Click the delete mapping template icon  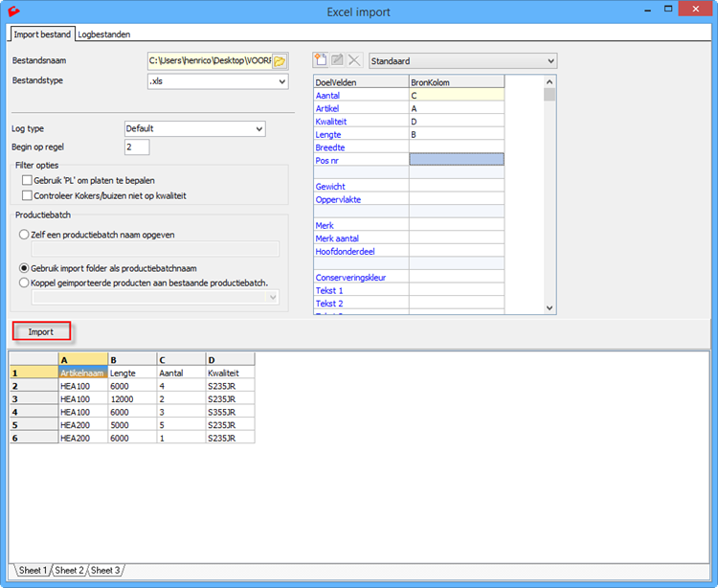[354, 60]
